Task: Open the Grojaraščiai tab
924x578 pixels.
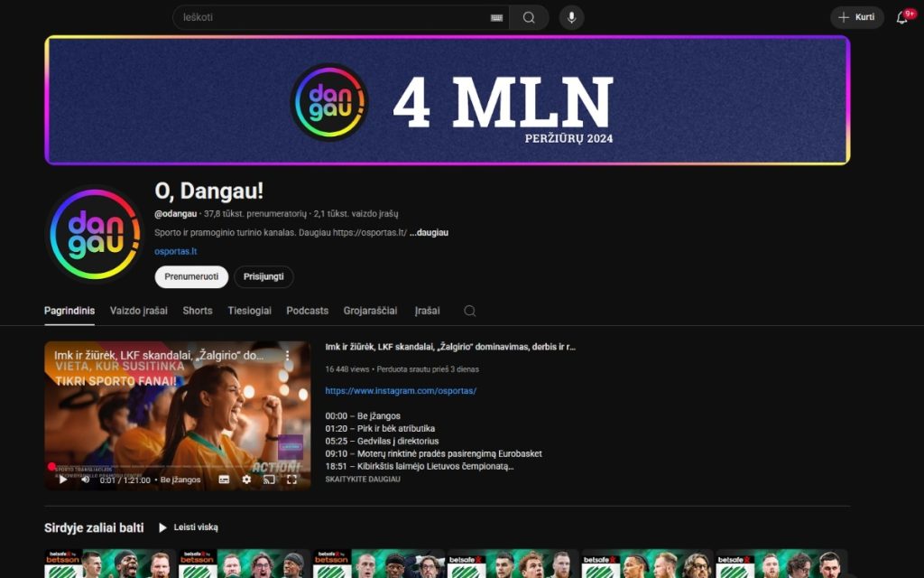Action: pyautogui.click(x=370, y=311)
